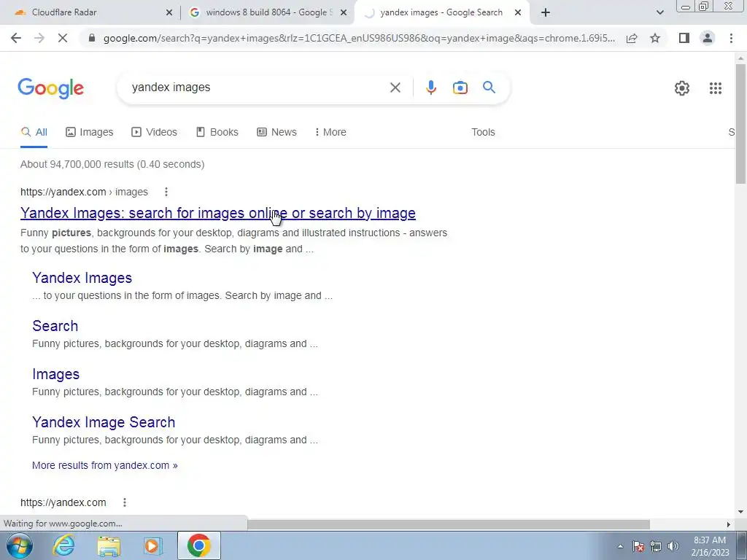
Task: Select the yandex images Google Search tab
Action: click(x=441, y=12)
